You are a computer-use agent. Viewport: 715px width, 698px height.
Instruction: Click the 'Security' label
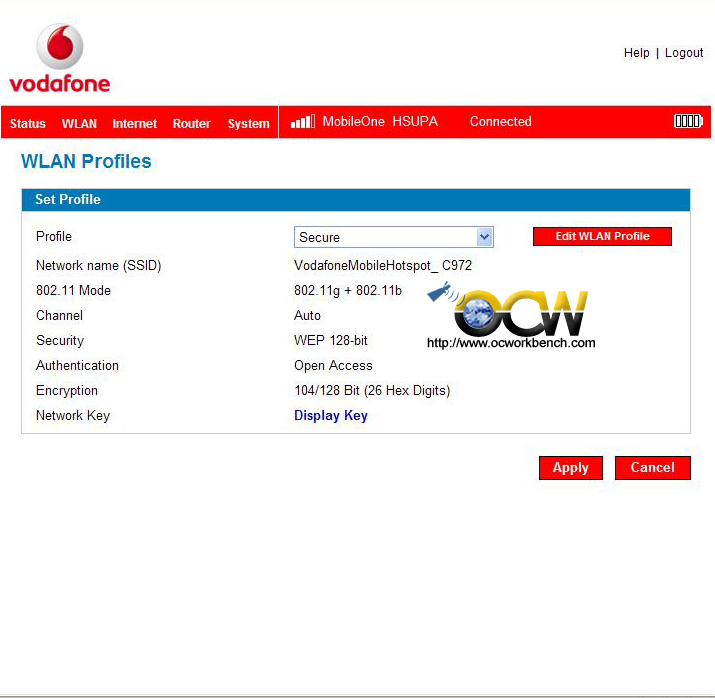(60, 341)
